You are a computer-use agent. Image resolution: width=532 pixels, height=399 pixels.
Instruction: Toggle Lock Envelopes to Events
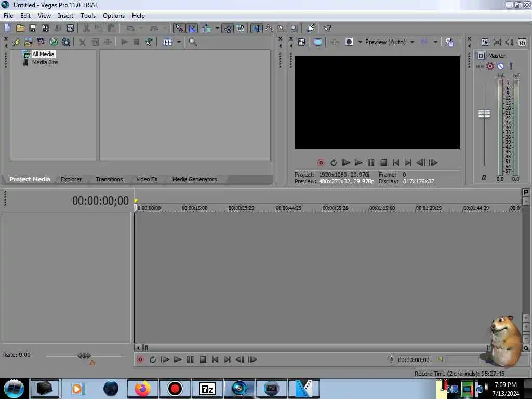click(x=228, y=29)
